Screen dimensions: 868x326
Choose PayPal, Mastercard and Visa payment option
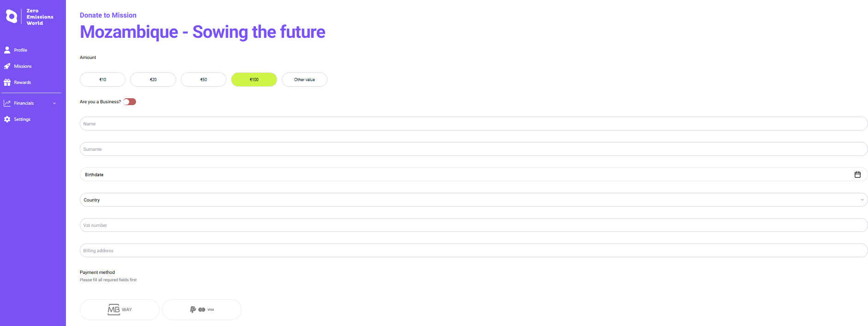202,309
